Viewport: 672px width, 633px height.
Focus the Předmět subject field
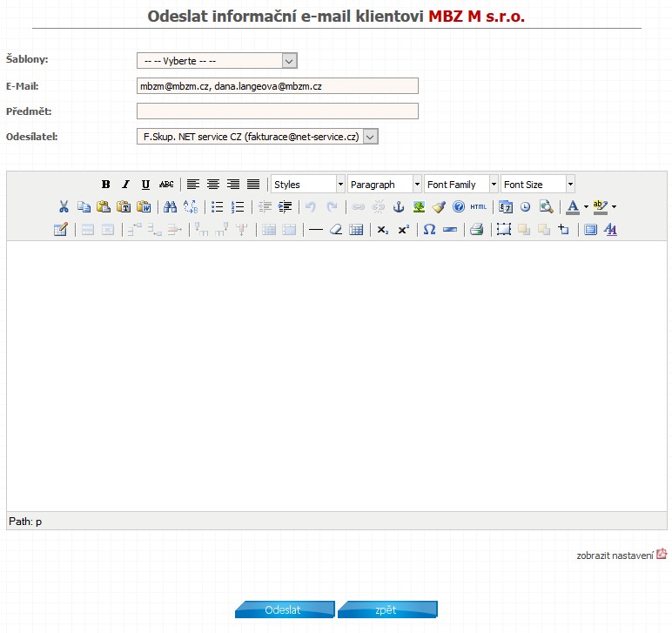pyautogui.click(x=278, y=111)
